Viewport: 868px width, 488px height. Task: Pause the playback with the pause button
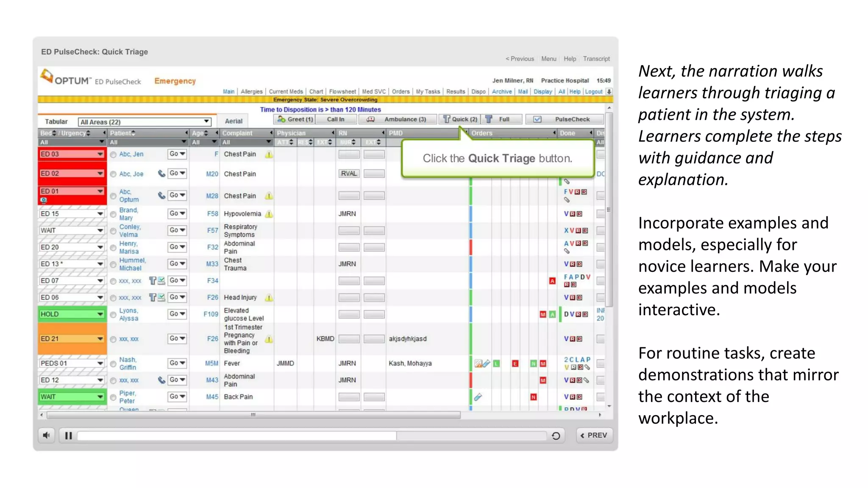pyautogui.click(x=68, y=435)
